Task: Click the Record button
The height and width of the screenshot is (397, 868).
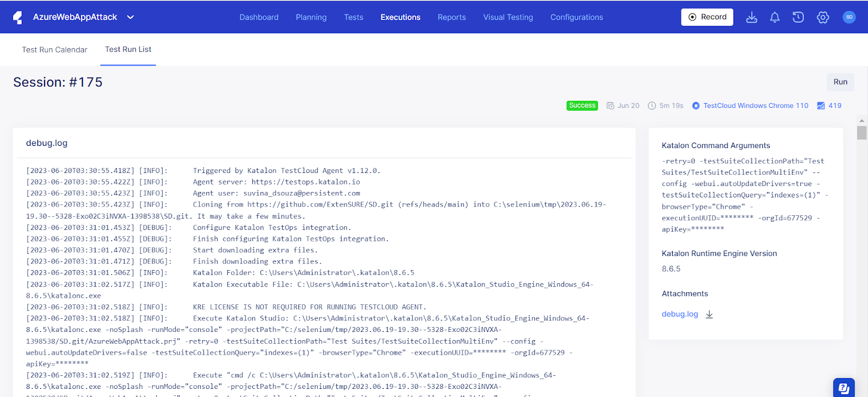Action: [707, 17]
